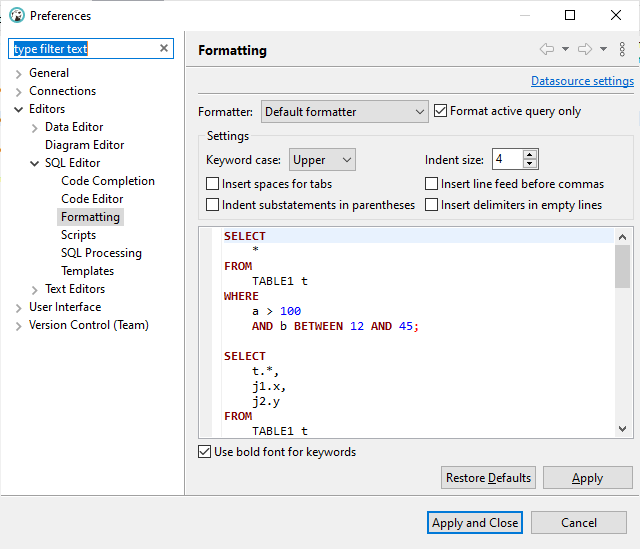
Task: Increase indent size with up arrow
Action: pyautogui.click(x=529, y=155)
